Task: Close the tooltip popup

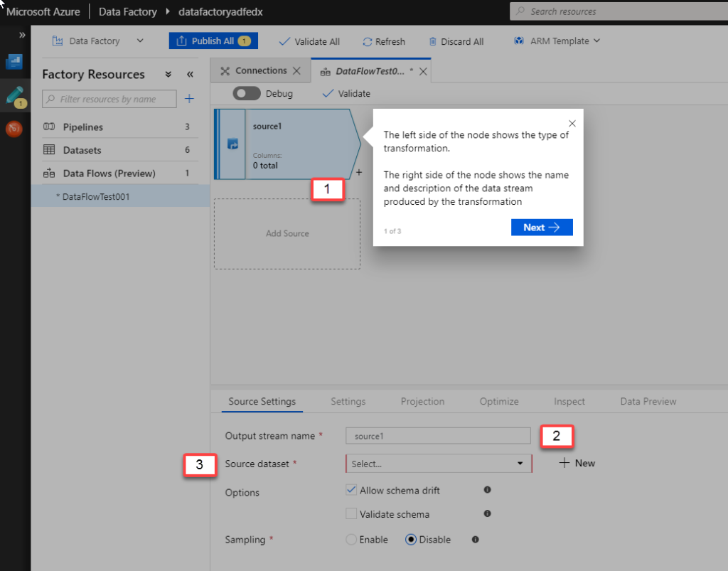Action: [x=572, y=123]
